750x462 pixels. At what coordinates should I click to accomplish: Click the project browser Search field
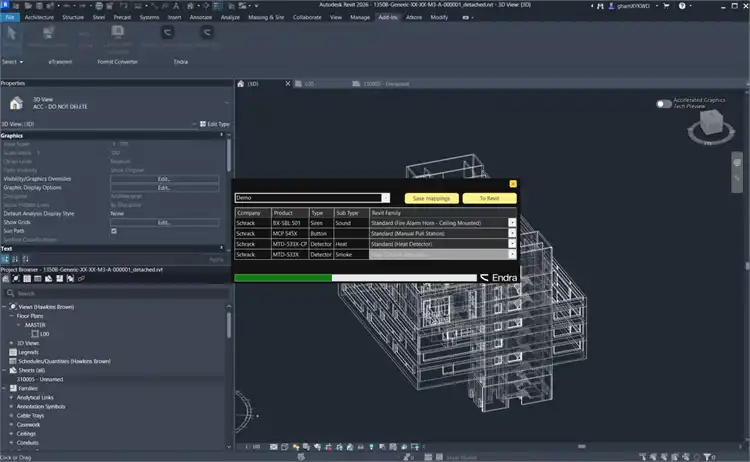click(x=117, y=293)
